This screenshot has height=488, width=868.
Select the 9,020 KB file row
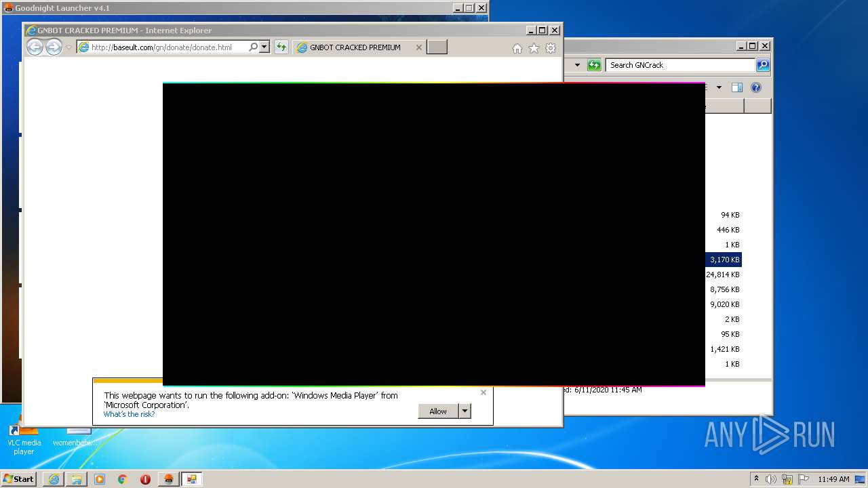(724, 304)
